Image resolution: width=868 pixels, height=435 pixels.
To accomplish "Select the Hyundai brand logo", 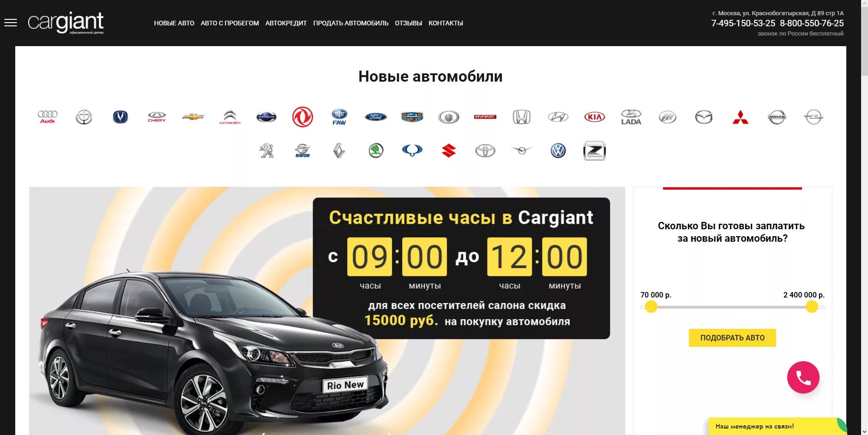I will click(558, 117).
